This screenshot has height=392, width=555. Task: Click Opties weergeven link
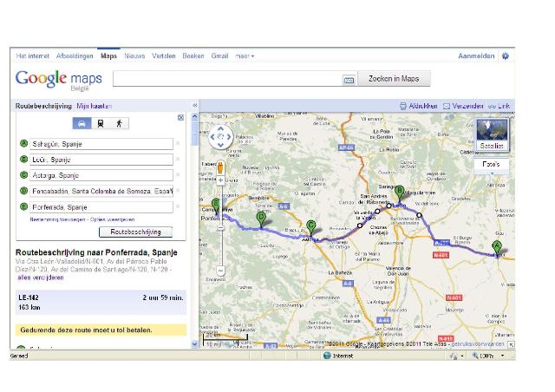click(112, 219)
